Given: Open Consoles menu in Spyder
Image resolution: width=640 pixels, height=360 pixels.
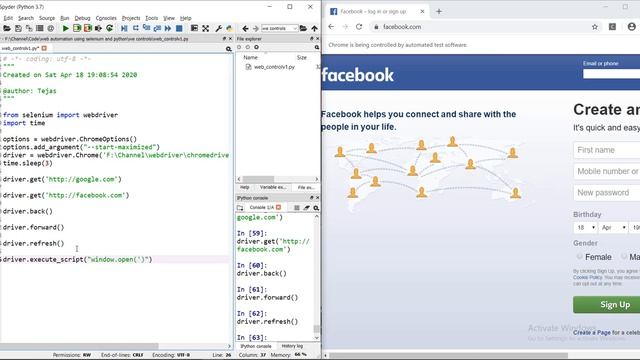Looking at the screenshot, I should (x=106, y=18).
